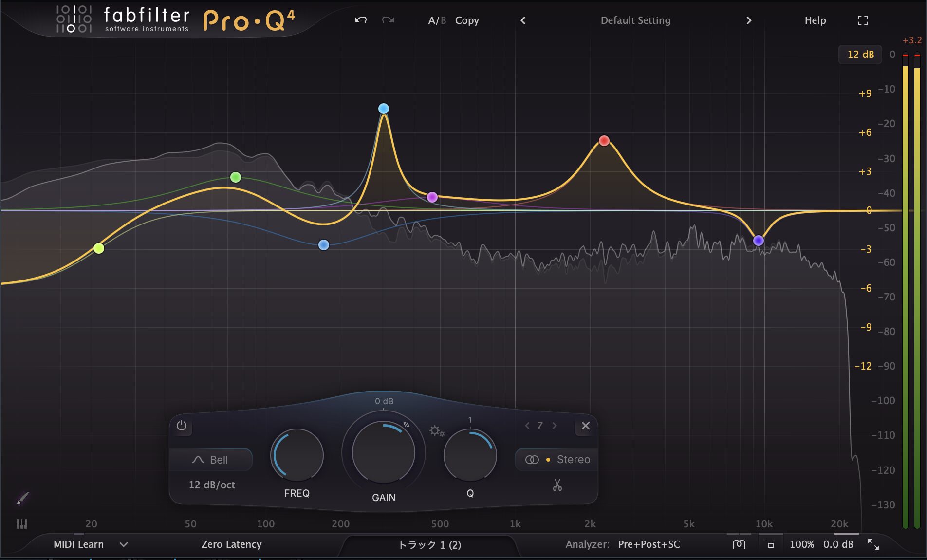Image resolution: width=927 pixels, height=560 pixels.
Task: Select the purple band node near 500 Hz
Action: [432, 197]
